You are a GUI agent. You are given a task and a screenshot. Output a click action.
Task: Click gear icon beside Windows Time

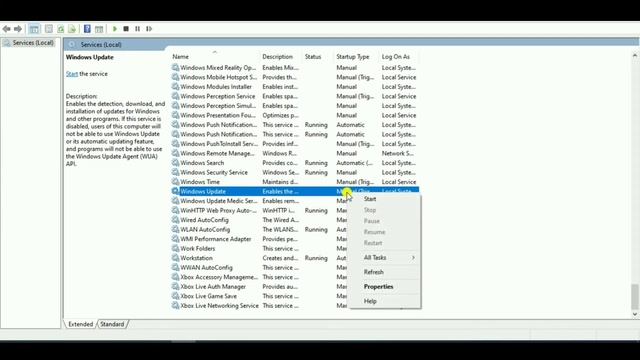point(175,182)
